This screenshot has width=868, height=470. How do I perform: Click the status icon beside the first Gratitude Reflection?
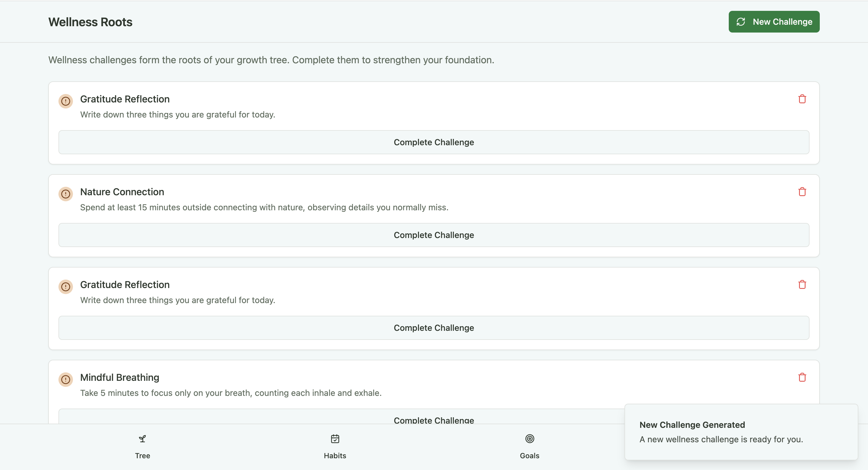(66, 101)
